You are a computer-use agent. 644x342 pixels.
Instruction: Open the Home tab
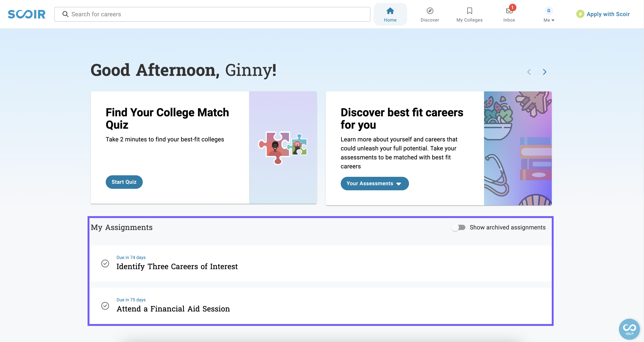click(x=390, y=14)
